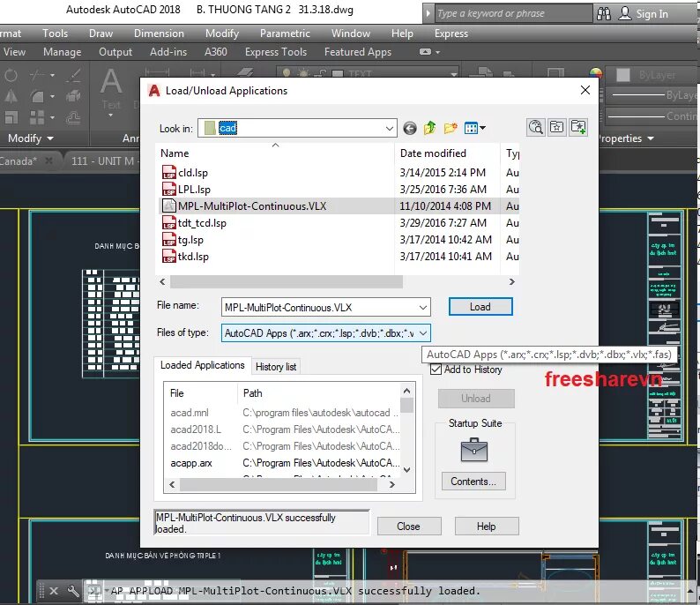Go back to last folder visited

pyautogui.click(x=409, y=129)
